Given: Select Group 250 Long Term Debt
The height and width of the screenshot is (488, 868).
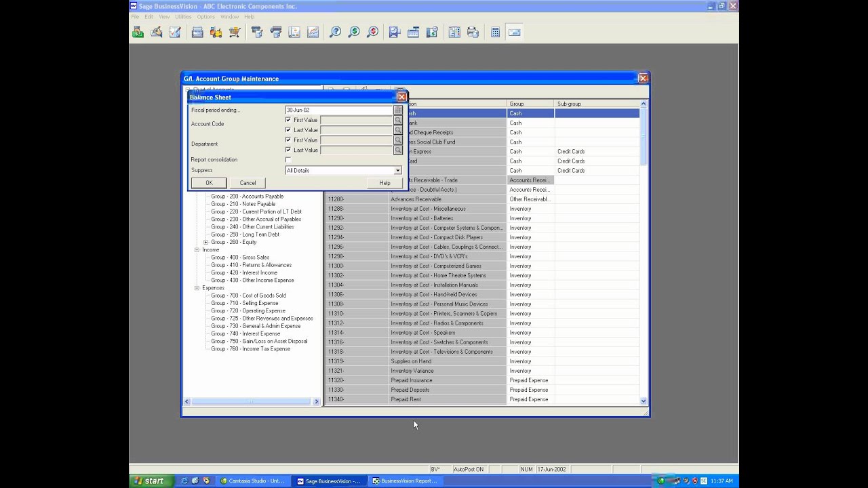Looking at the screenshot, I should point(245,235).
